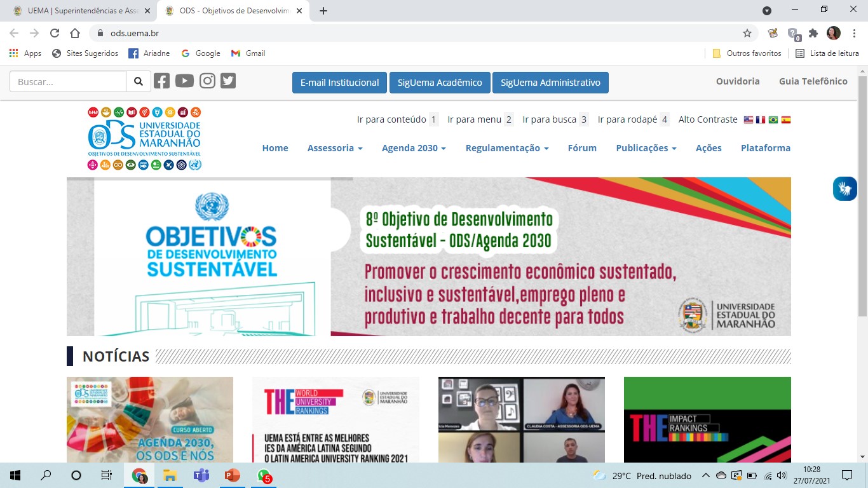Open the SigUema Acadêmico button
The image size is (868, 488).
pyautogui.click(x=439, y=83)
